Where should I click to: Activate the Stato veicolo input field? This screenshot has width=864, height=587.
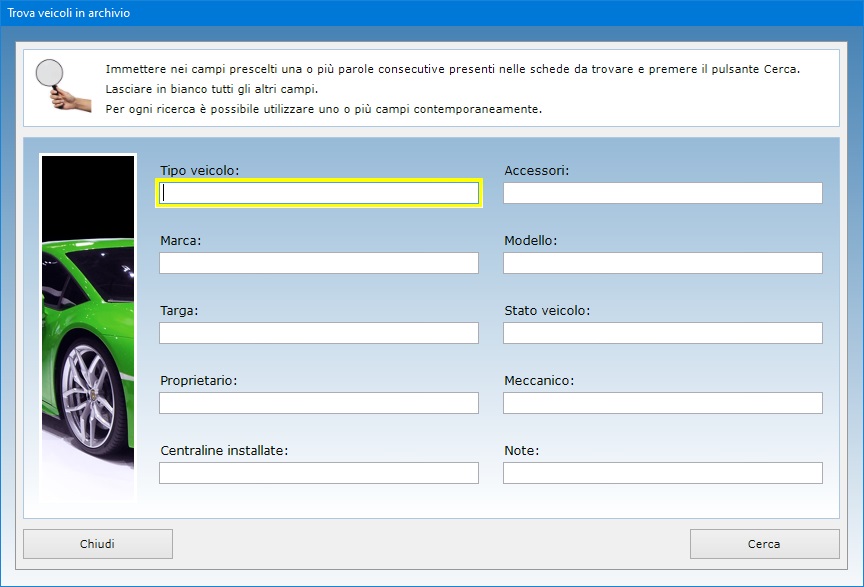pos(662,333)
